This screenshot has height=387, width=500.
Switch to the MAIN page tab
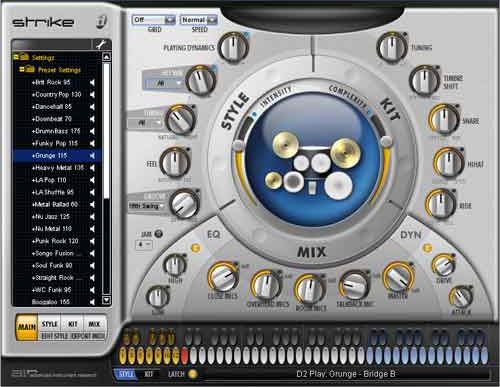[x=27, y=326]
